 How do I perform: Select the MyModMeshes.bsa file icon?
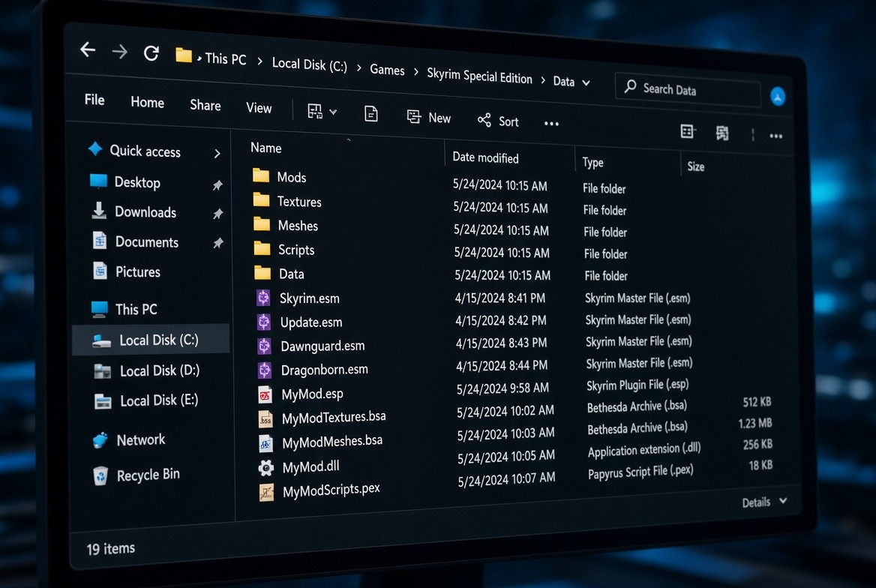tap(265, 444)
